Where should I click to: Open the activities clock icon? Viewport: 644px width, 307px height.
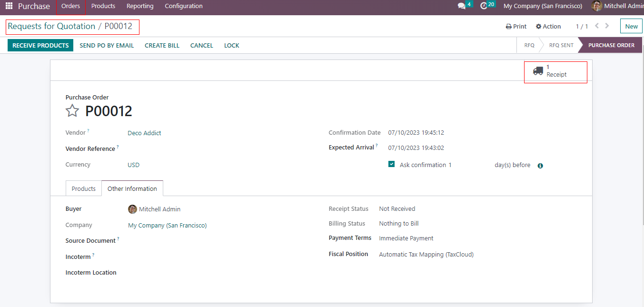[x=484, y=6]
